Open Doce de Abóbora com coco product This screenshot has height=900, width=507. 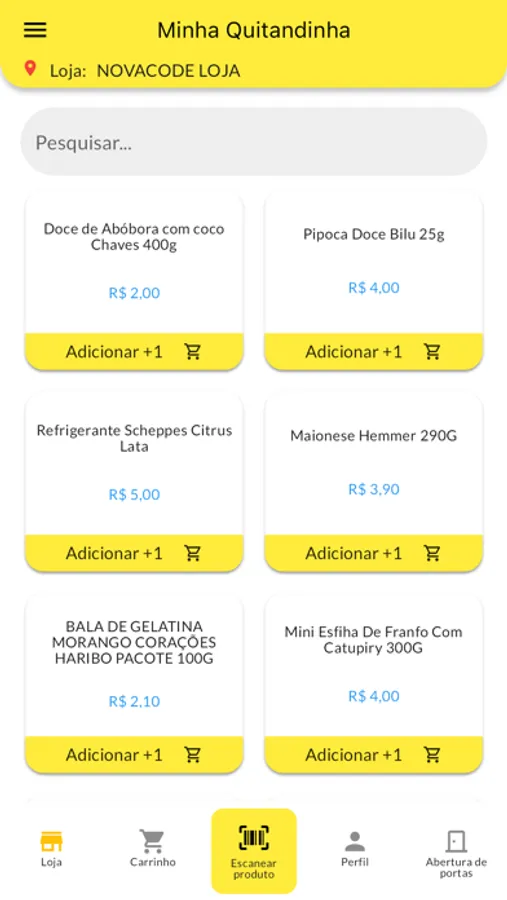134,236
